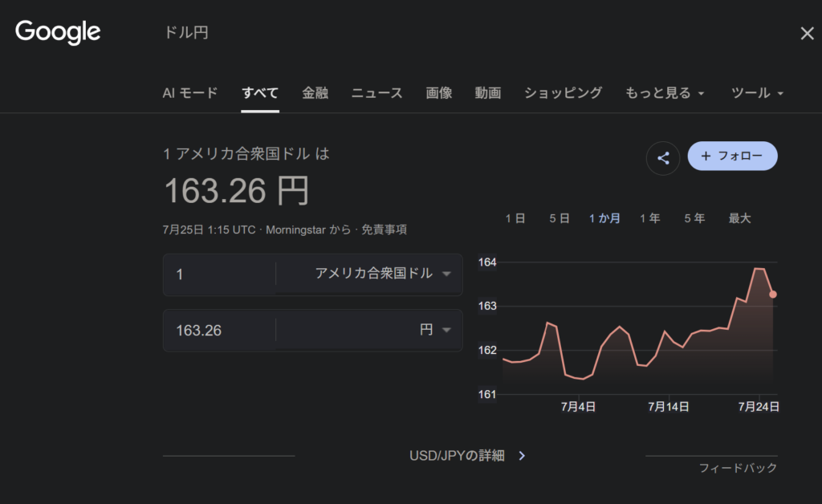822x504 pixels.
Task: Open the 動画 tab
Action: [x=488, y=93]
